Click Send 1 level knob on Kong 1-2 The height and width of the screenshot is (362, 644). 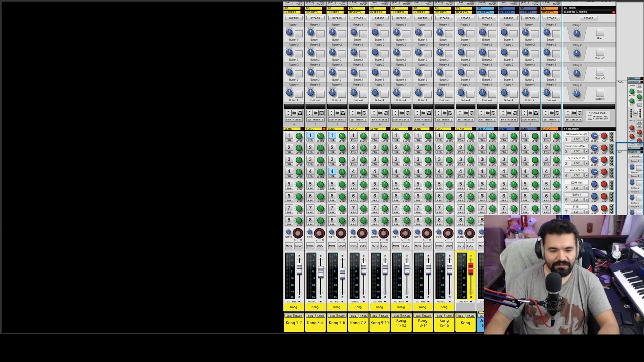point(299,136)
